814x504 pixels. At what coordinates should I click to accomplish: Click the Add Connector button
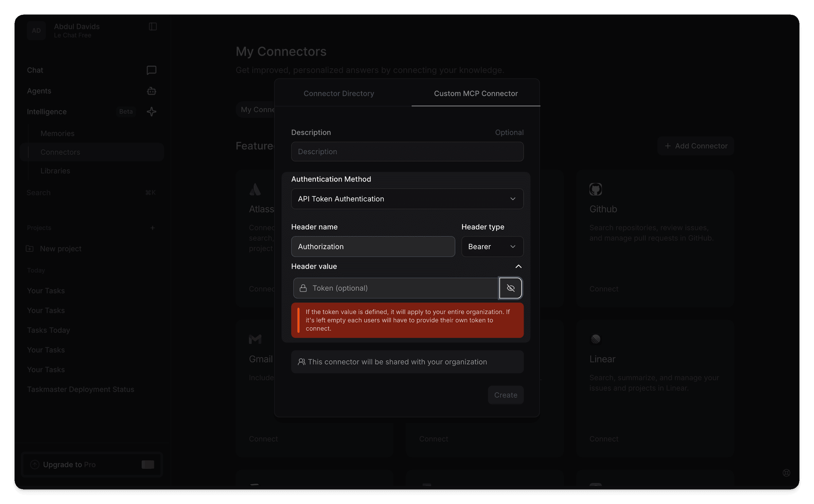(x=695, y=146)
